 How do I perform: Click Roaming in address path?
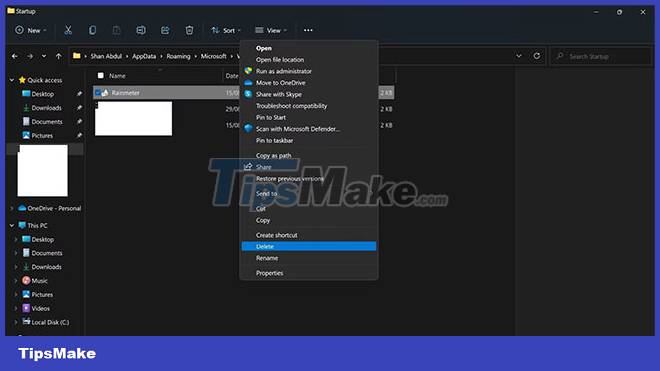tap(178, 56)
